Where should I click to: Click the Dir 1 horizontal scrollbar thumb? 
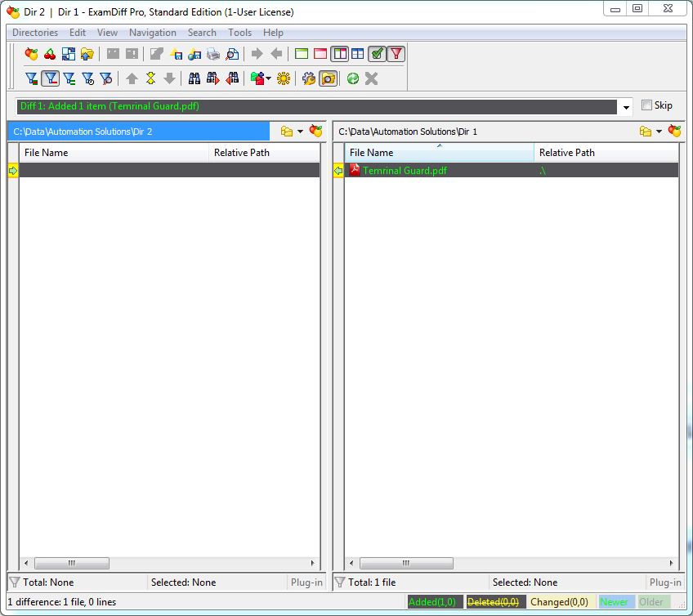[x=406, y=563]
